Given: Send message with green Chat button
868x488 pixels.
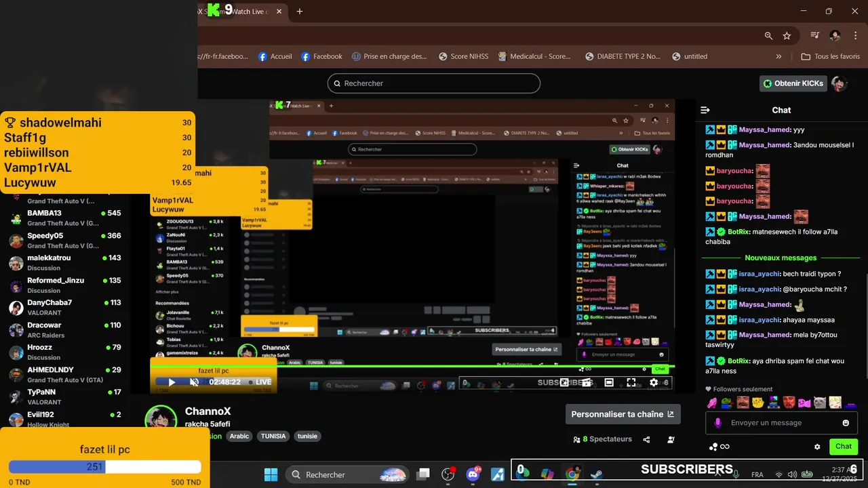Looking at the screenshot, I should click(844, 446).
